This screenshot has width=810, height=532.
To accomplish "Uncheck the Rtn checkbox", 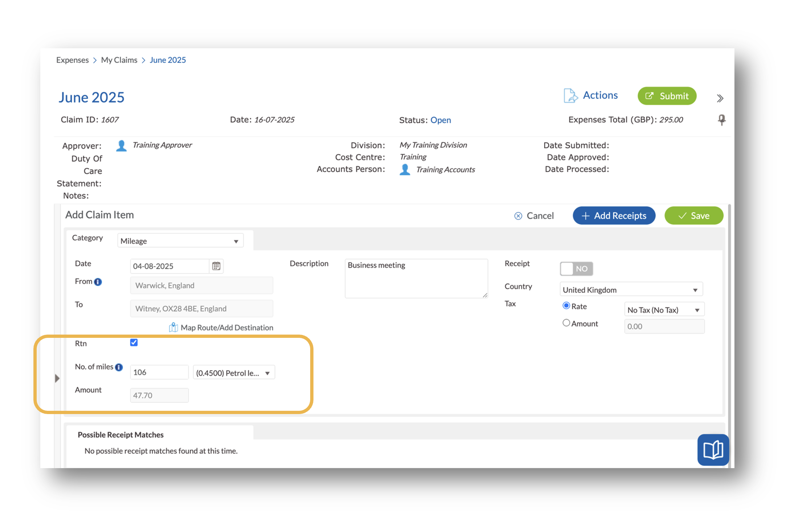I will point(134,342).
